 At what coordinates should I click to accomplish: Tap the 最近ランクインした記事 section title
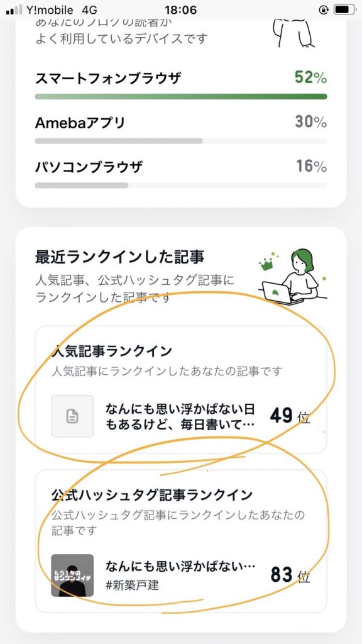(x=120, y=257)
